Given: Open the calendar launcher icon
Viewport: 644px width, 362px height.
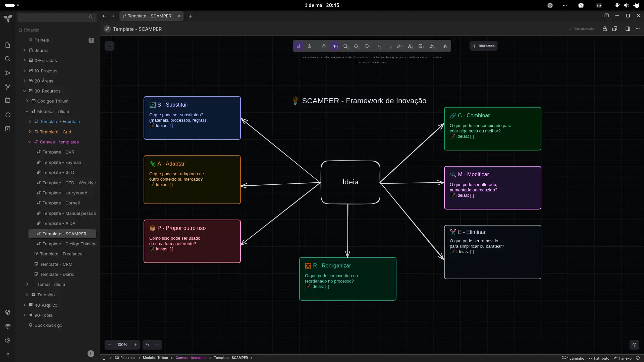Looking at the screenshot, I should click(x=8, y=100).
